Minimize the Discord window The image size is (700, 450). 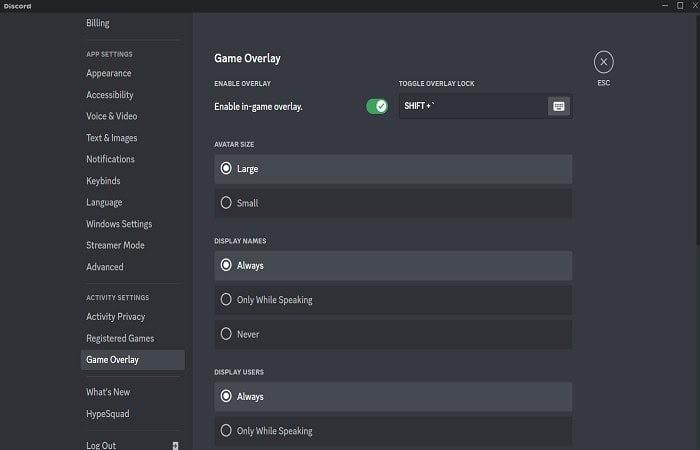click(665, 6)
